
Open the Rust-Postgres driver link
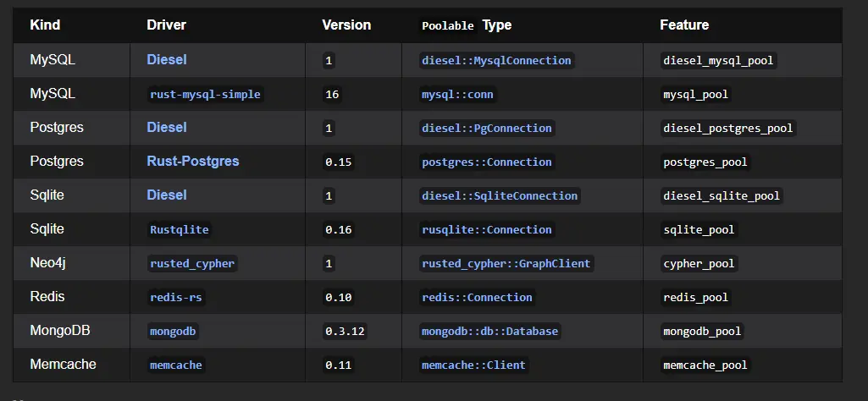pyautogui.click(x=192, y=161)
